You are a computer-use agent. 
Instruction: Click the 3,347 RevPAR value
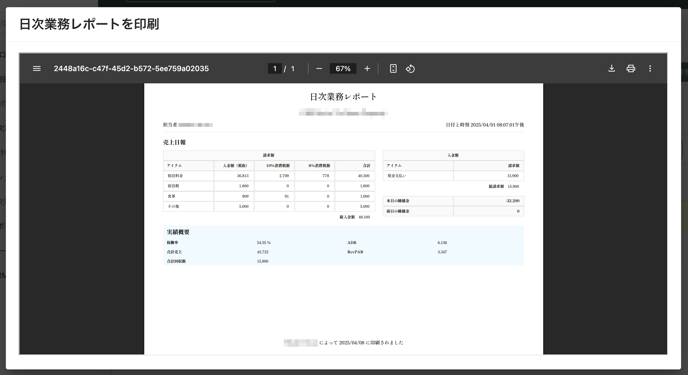pyautogui.click(x=442, y=252)
